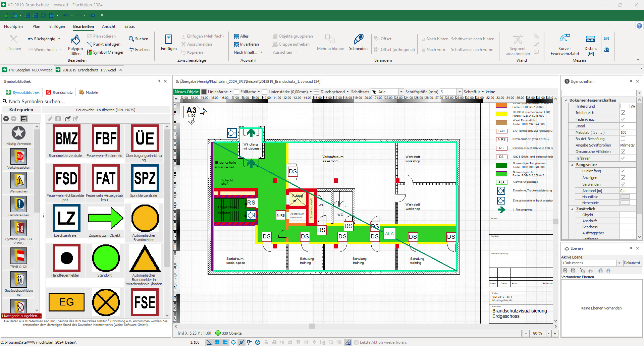Screen dimensions: 644x346
Task: Collapse the Fangraster section
Action: pyautogui.click(x=573, y=165)
